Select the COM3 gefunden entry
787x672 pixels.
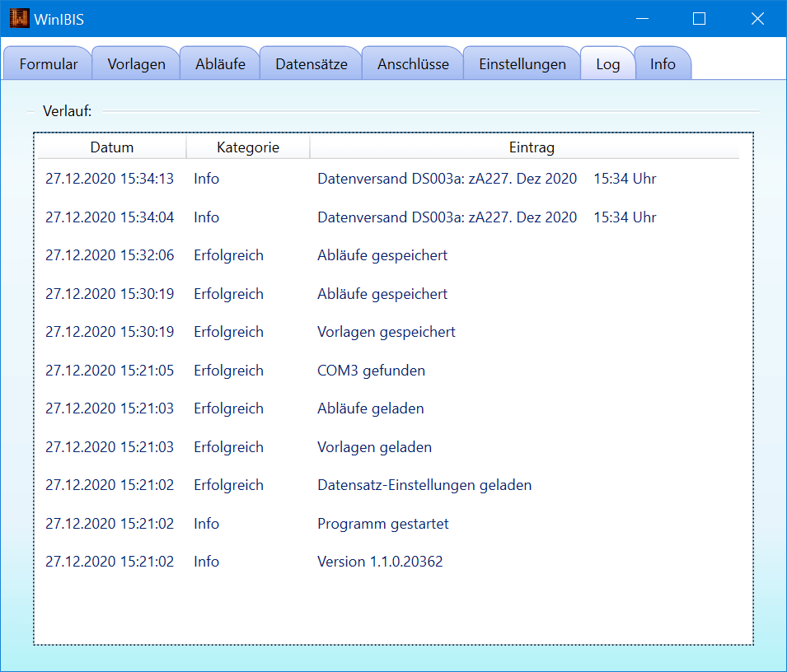pos(372,371)
